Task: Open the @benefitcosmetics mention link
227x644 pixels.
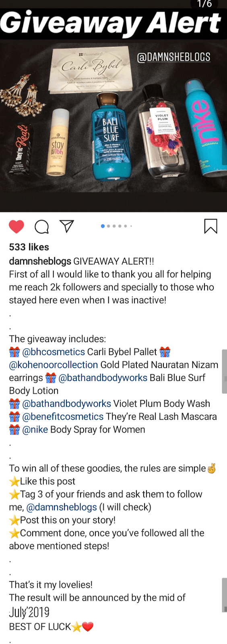Action: coord(63,417)
